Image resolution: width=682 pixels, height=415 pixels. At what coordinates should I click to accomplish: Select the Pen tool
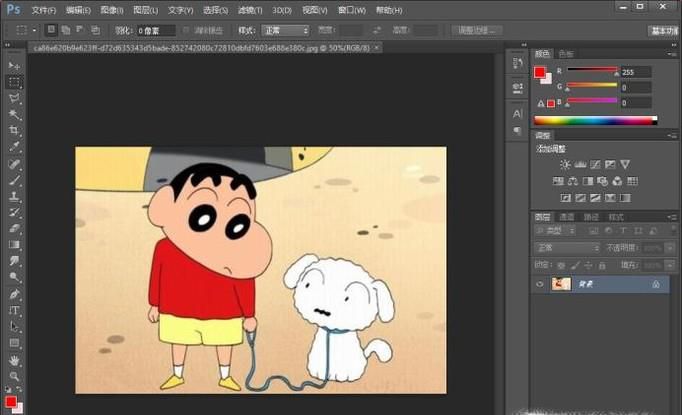coord(14,295)
